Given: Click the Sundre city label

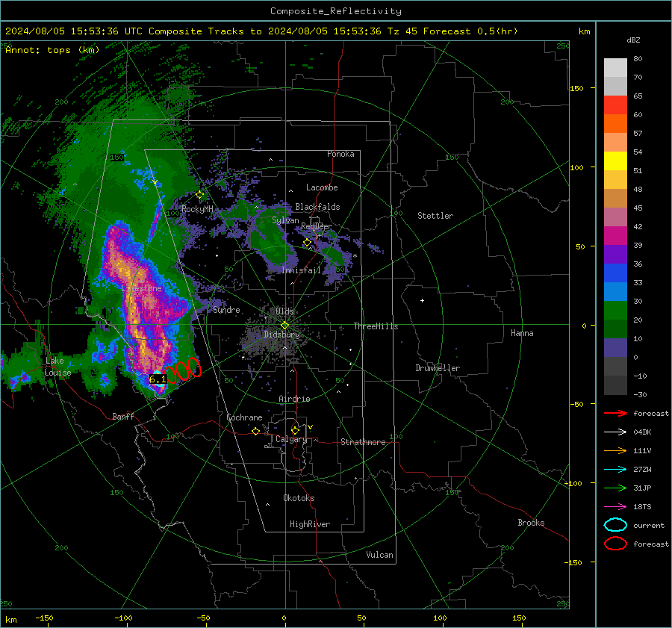Looking at the screenshot, I should coord(226,310).
